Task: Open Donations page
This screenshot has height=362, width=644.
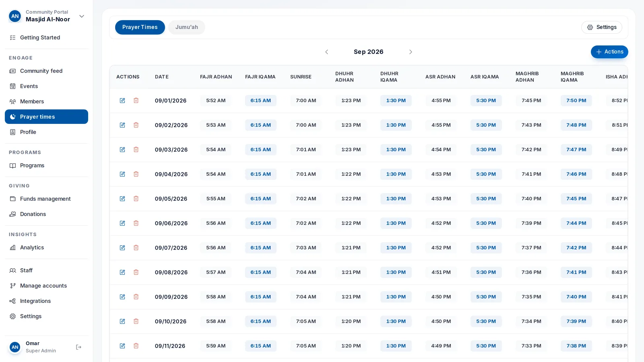Action: pos(46,214)
